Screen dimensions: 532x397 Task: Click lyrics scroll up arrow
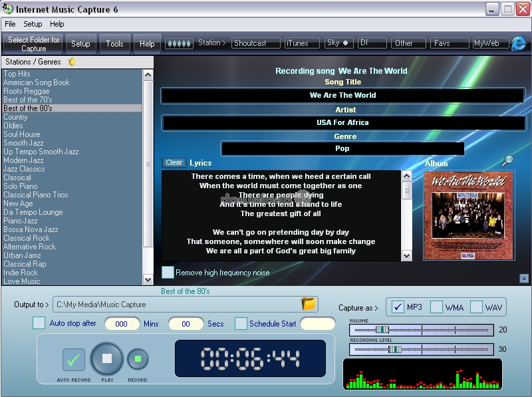click(406, 176)
